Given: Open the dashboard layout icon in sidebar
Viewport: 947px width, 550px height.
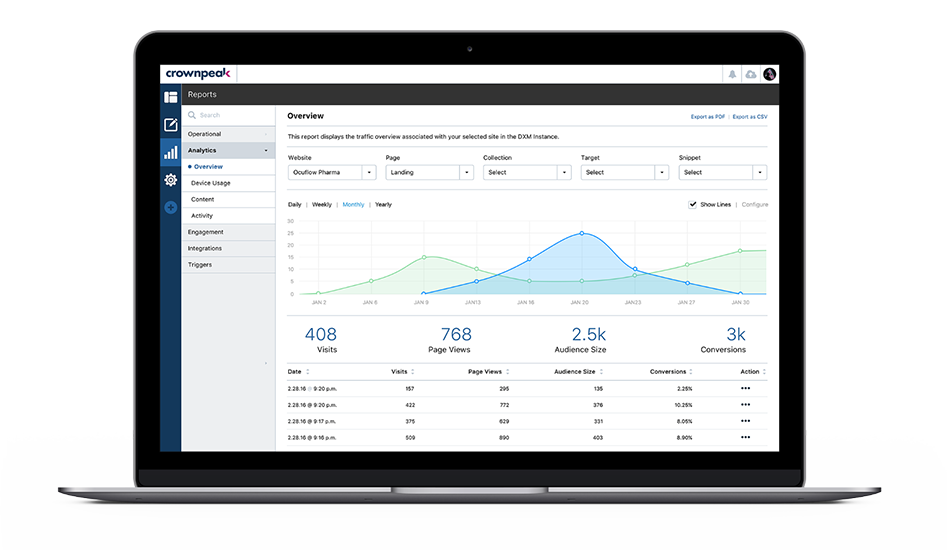Looking at the screenshot, I should point(170,97).
